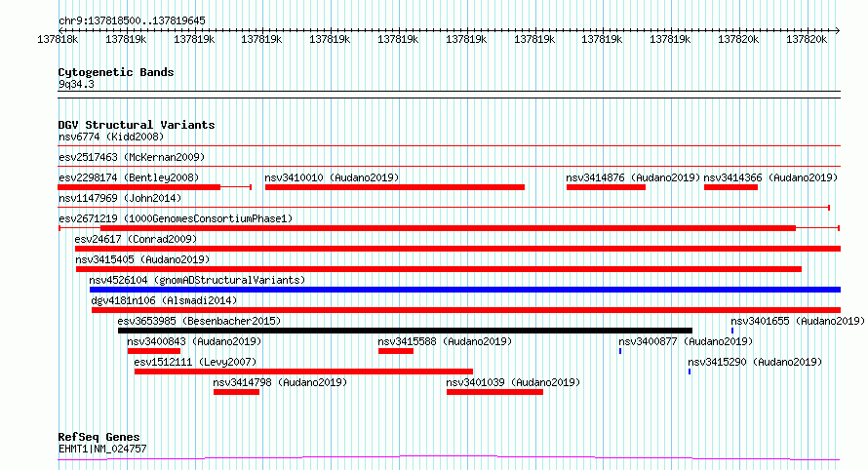868x470 pixels.
Task: Click the nsv3415405 (Audano2019) label
Action: point(142,259)
